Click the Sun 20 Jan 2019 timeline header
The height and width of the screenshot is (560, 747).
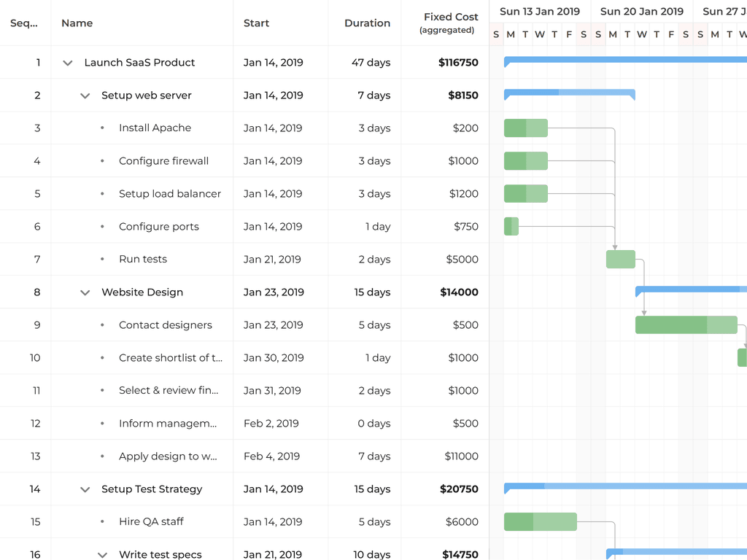click(x=641, y=11)
